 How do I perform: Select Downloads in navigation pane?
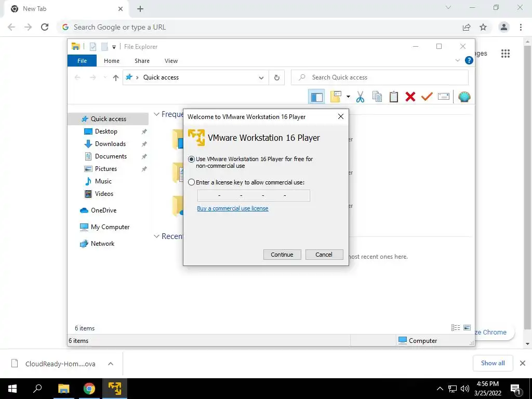pyautogui.click(x=110, y=144)
